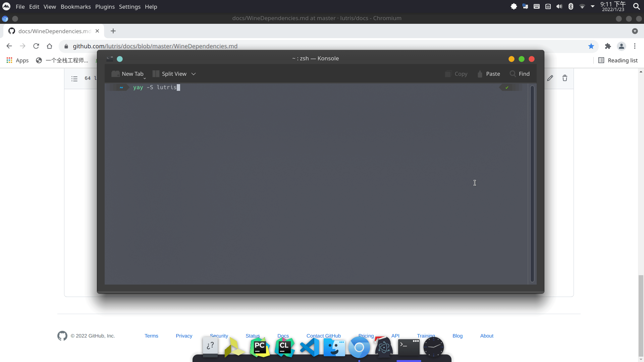
Task: Expand the Split View dropdown arrow
Action: (194, 74)
